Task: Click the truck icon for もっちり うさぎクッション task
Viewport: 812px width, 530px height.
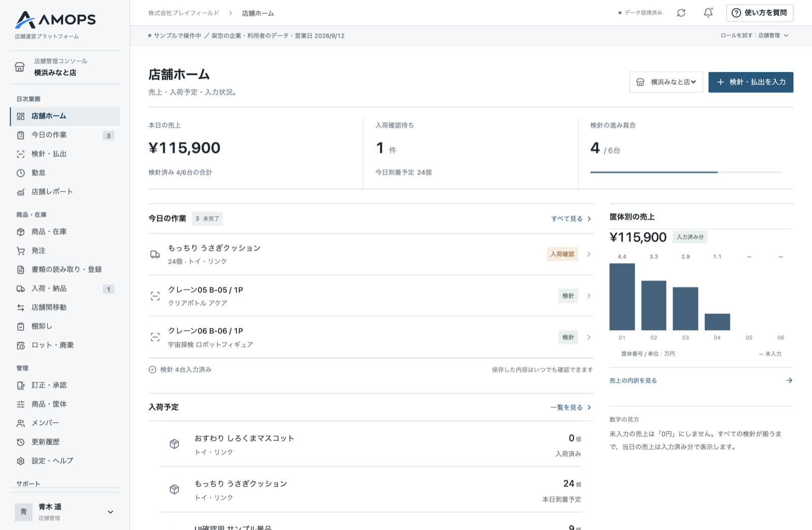Action: click(155, 255)
